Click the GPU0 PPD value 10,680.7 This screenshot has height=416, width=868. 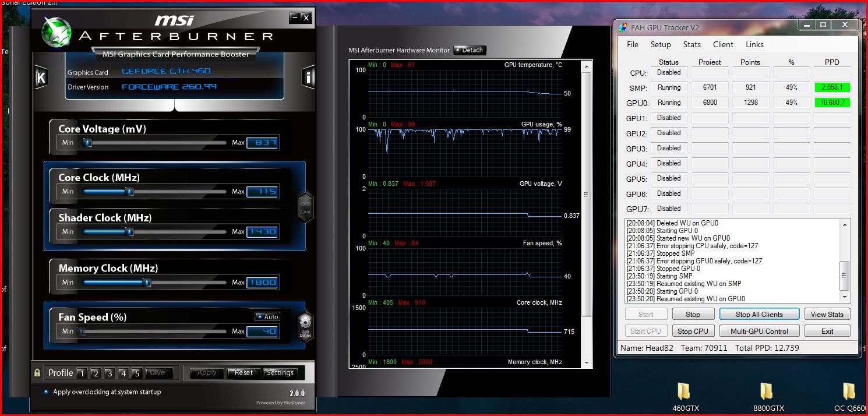pos(832,103)
